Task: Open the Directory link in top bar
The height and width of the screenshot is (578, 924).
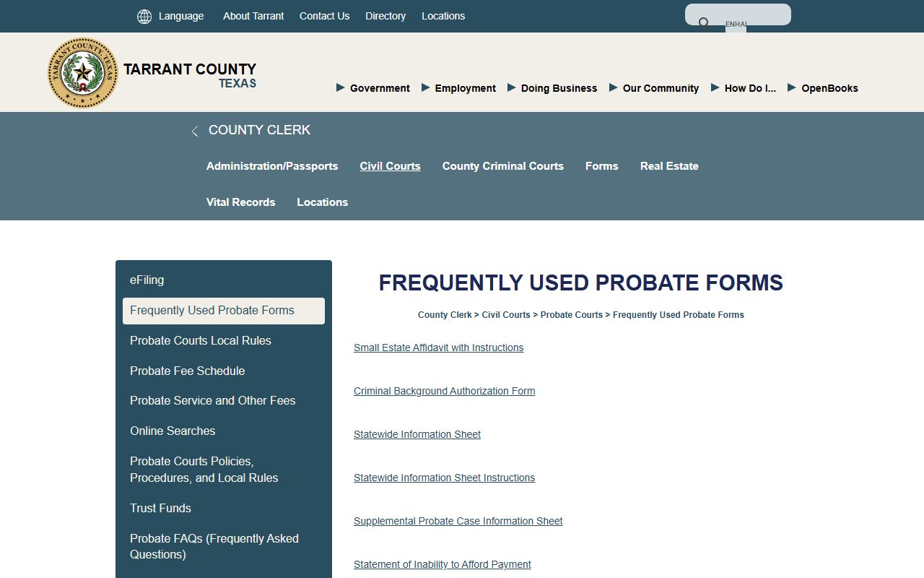Action: coord(385,16)
